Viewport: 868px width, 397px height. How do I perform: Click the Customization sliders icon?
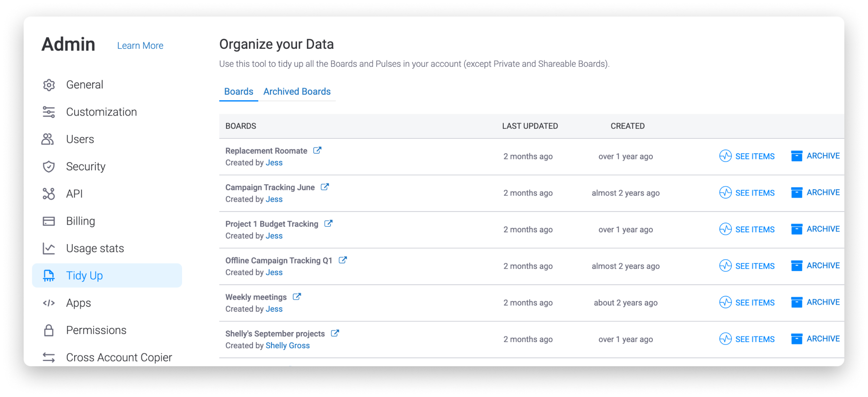(x=49, y=112)
